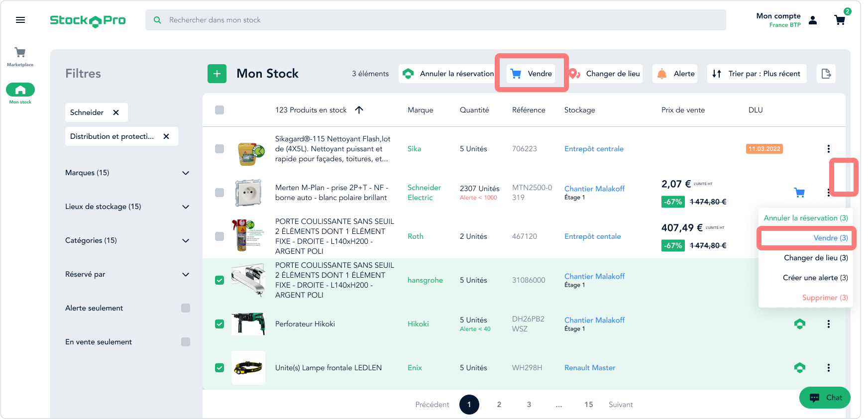The width and height of the screenshot is (868, 419).
Task: Remove the Schneider filter chip
Action: point(116,112)
